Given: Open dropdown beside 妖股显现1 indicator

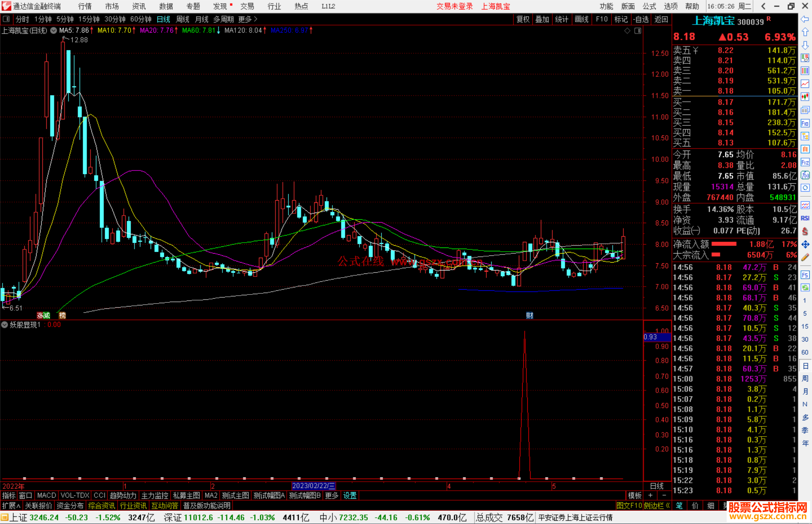Looking at the screenshot, I should 5,325.
